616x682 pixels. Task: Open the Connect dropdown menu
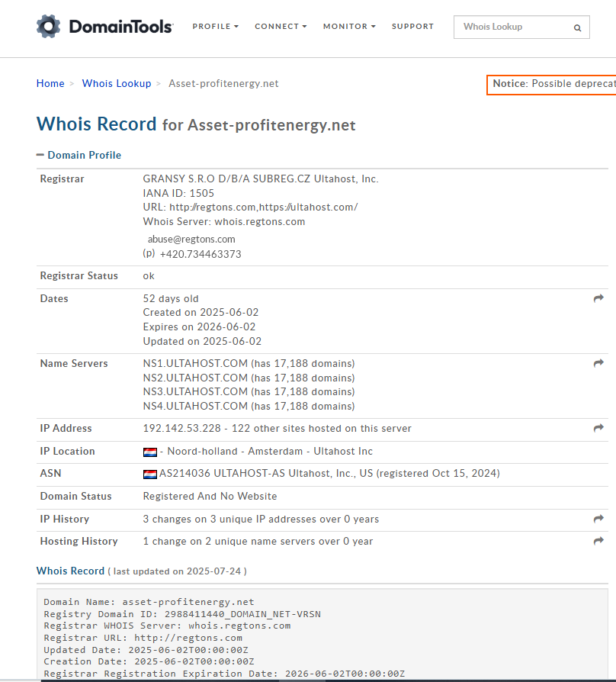point(281,27)
